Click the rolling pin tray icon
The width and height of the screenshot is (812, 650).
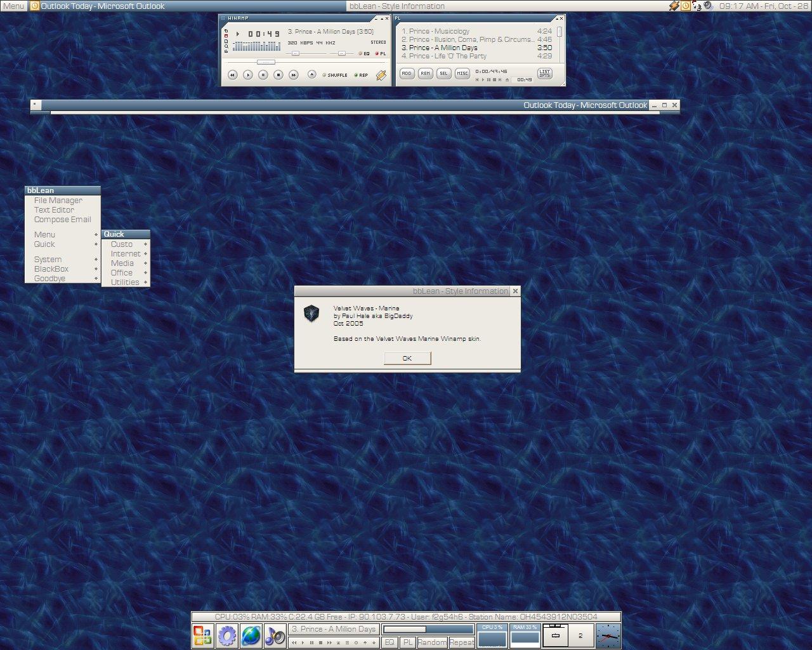click(674, 6)
